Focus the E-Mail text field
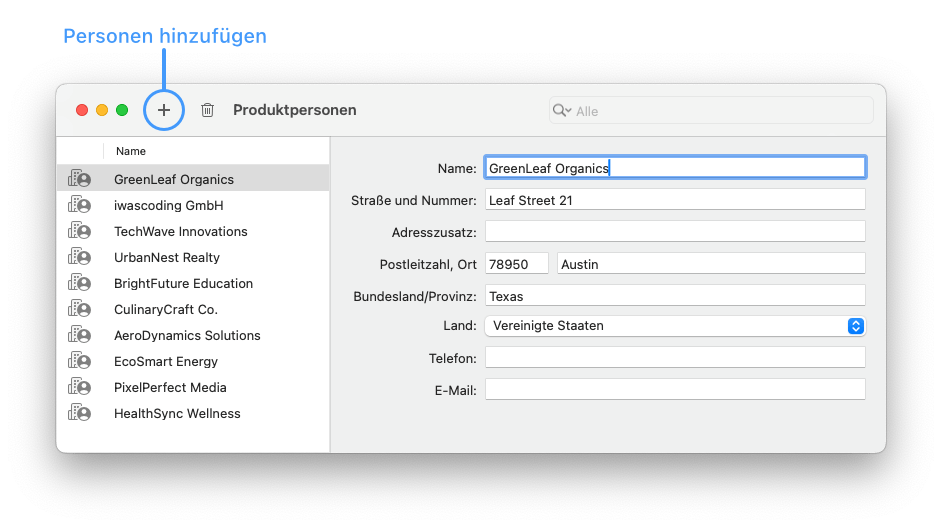 pos(674,390)
